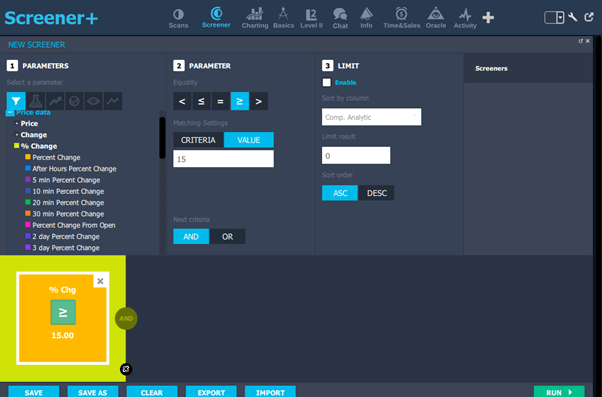Switch next criteria to OR
The width and height of the screenshot is (602, 397).
click(x=227, y=237)
